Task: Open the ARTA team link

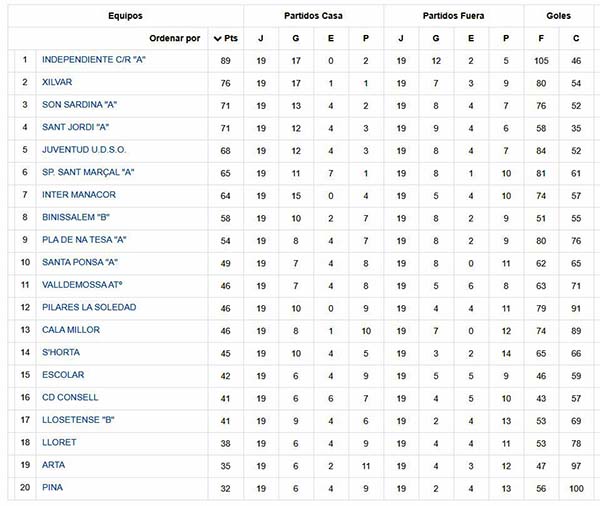Action: click(x=54, y=465)
